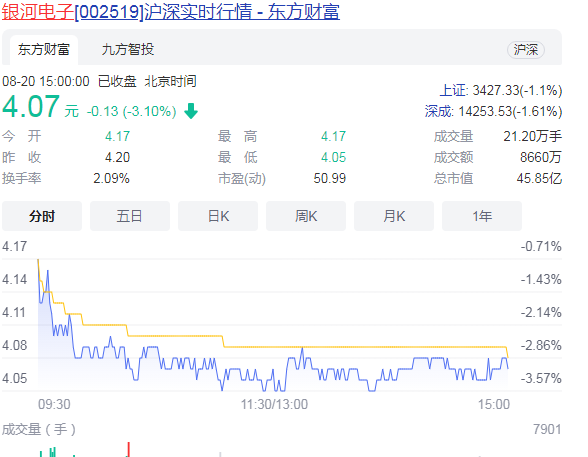
Task: Click the -3.57% percent axis label
Action: point(541,378)
